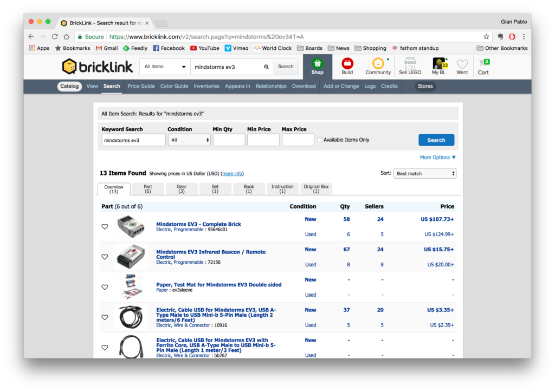555x392 pixels.
Task: Toggle Available Items Only checkbox
Action: point(320,140)
